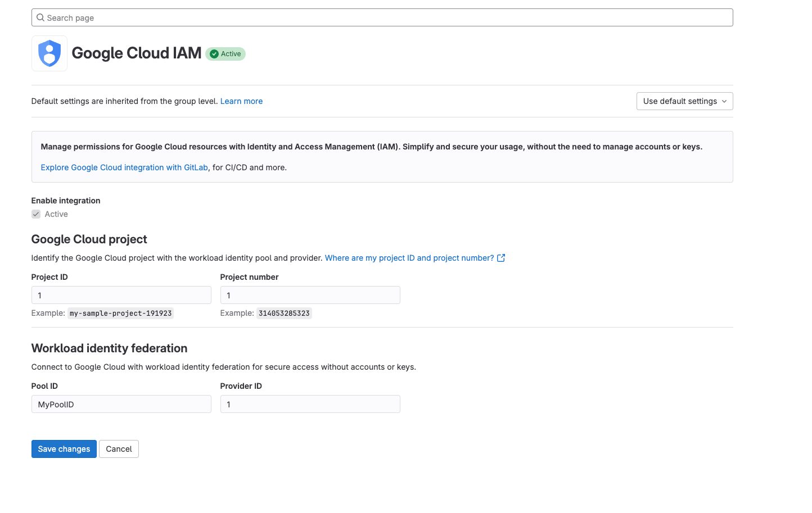Click the Pool ID field containing MyPoolID
This screenshot has height=513, width=812.
point(121,404)
